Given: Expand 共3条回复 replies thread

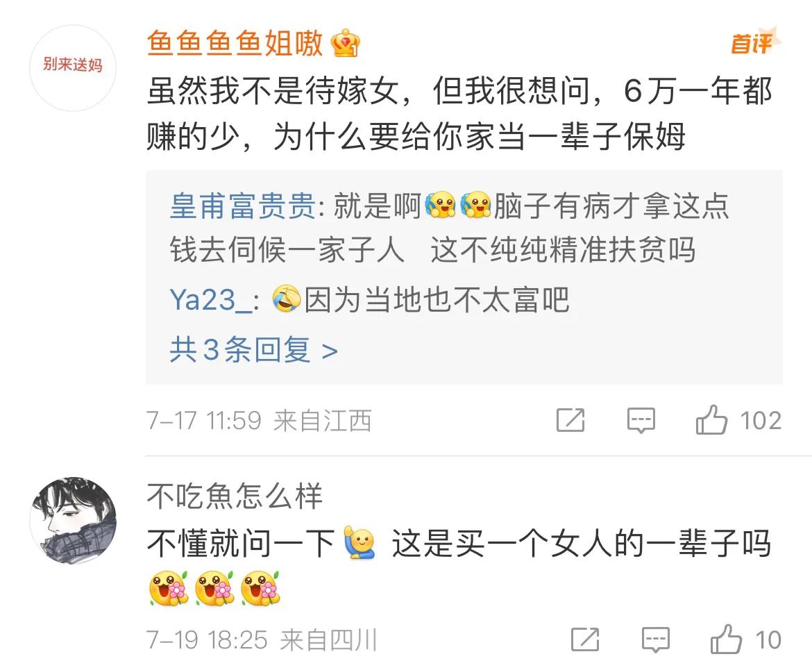Looking at the screenshot, I should (x=254, y=350).
